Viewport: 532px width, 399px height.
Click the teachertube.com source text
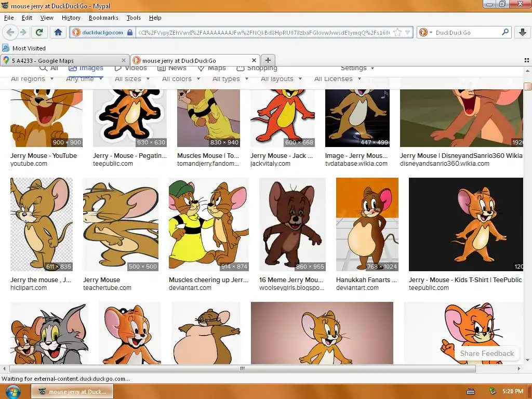107,288
